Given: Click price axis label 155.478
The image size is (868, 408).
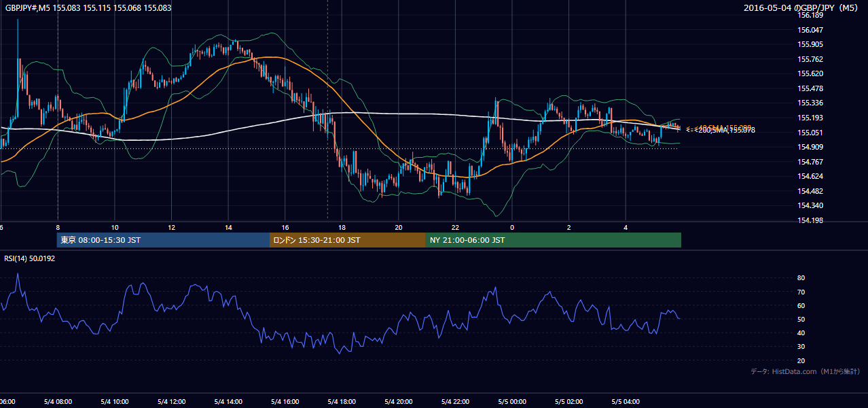Looking at the screenshot, I should pos(811,88).
